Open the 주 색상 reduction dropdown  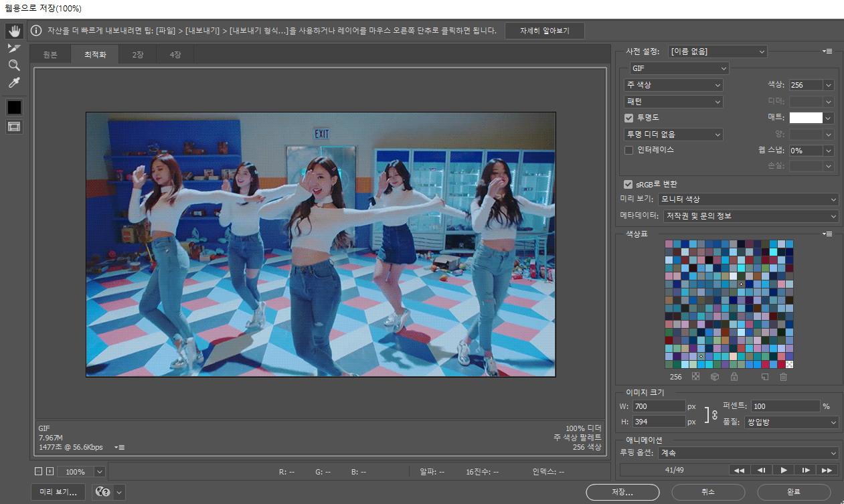pos(673,85)
